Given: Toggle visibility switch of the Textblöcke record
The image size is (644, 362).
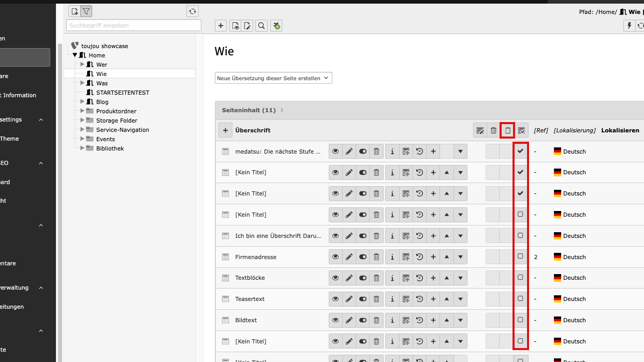Looking at the screenshot, I should (x=362, y=278).
